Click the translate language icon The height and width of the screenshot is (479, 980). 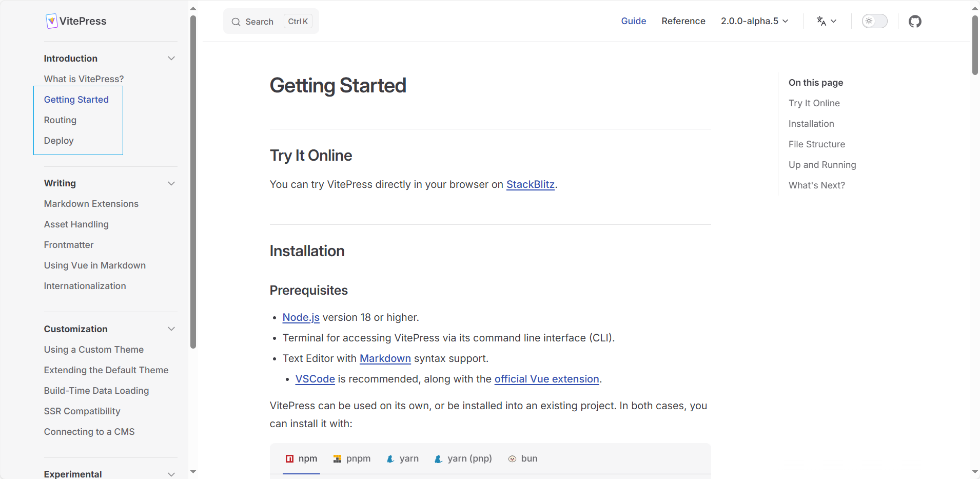[821, 21]
